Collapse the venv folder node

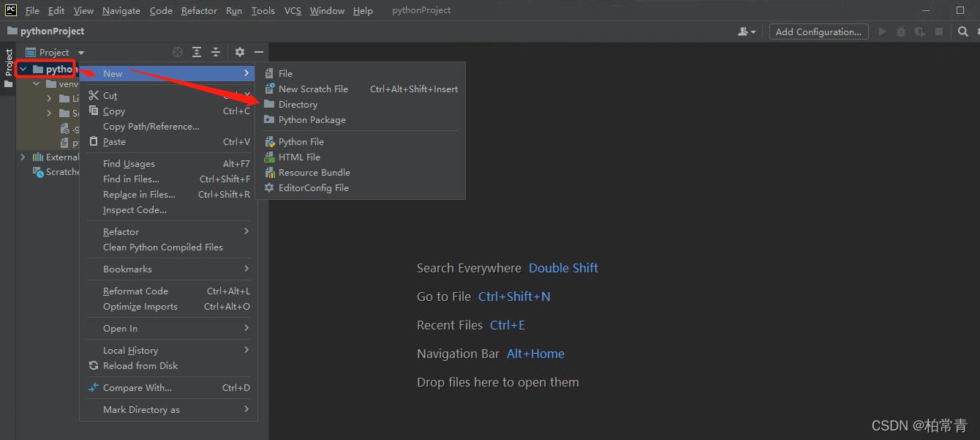(x=37, y=84)
